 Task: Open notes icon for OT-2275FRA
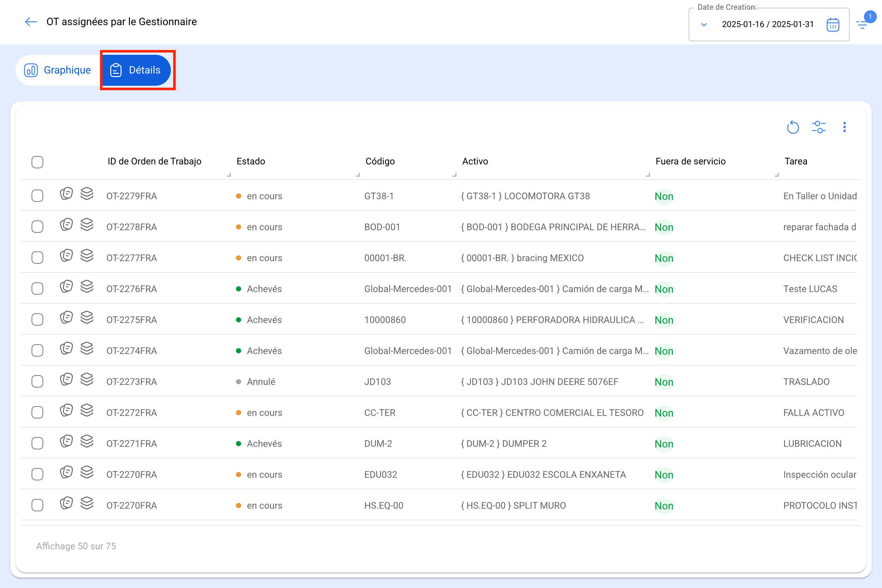click(x=66, y=317)
